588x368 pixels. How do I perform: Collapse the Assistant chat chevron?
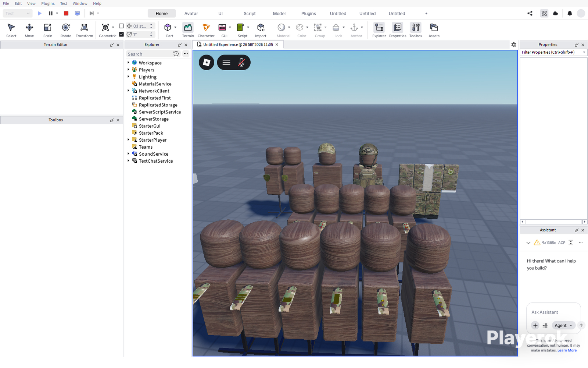(x=528, y=243)
